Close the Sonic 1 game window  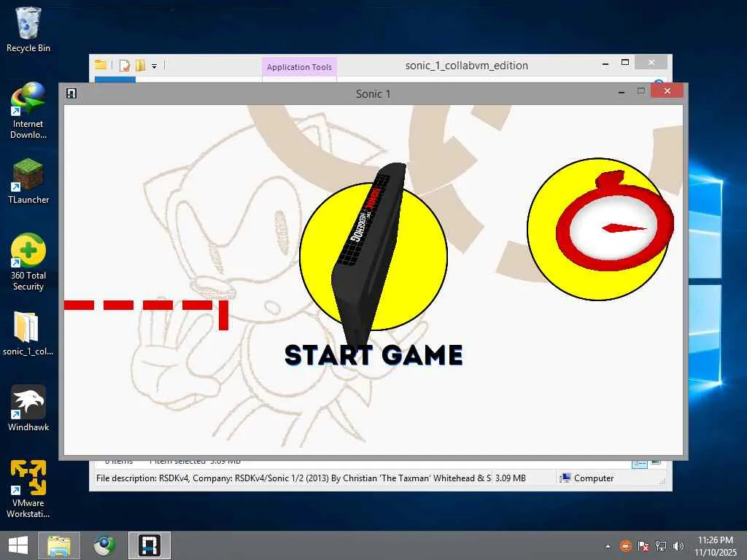point(667,90)
